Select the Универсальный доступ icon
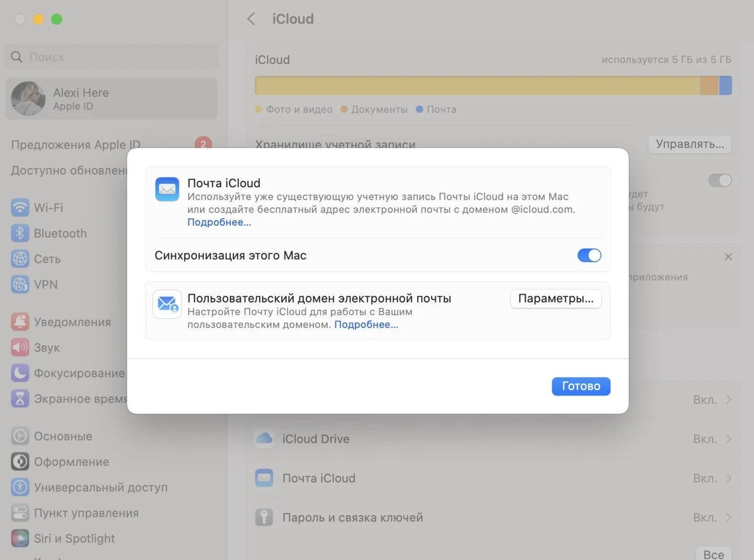This screenshot has width=754, height=560. coord(20,487)
